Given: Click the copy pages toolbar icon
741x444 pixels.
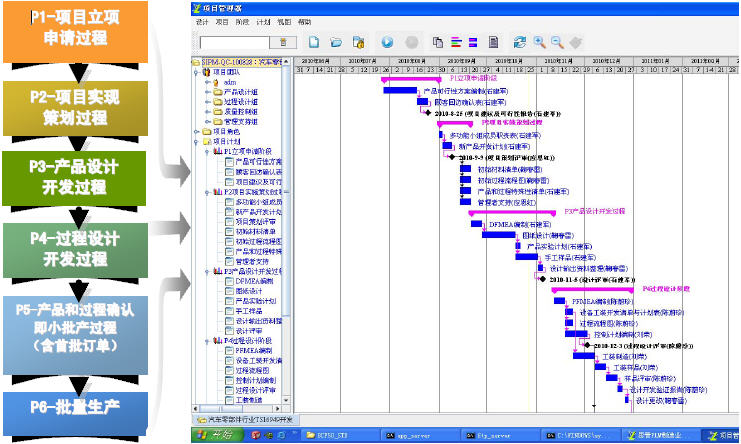Looking at the screenshot, I should point(438,42).
